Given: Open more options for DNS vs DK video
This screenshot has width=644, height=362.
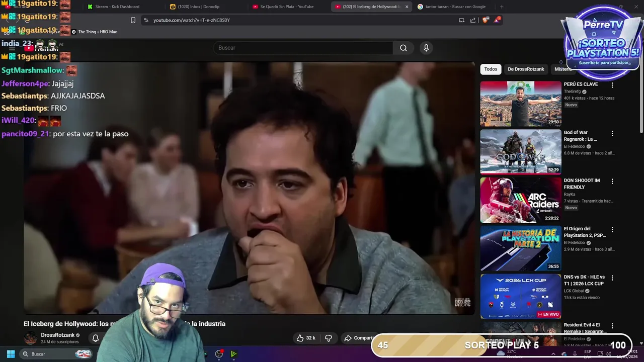Looking at the screenshot, I should coord(612,278).
